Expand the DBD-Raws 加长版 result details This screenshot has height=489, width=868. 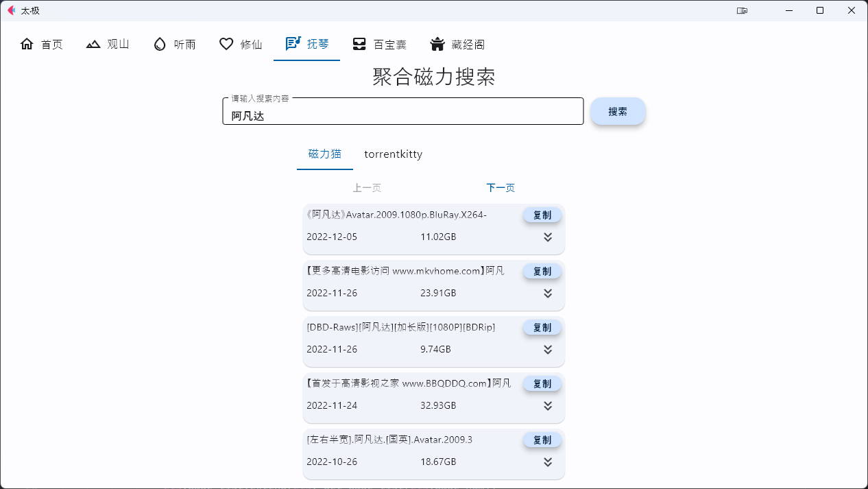tap(548, 349)
